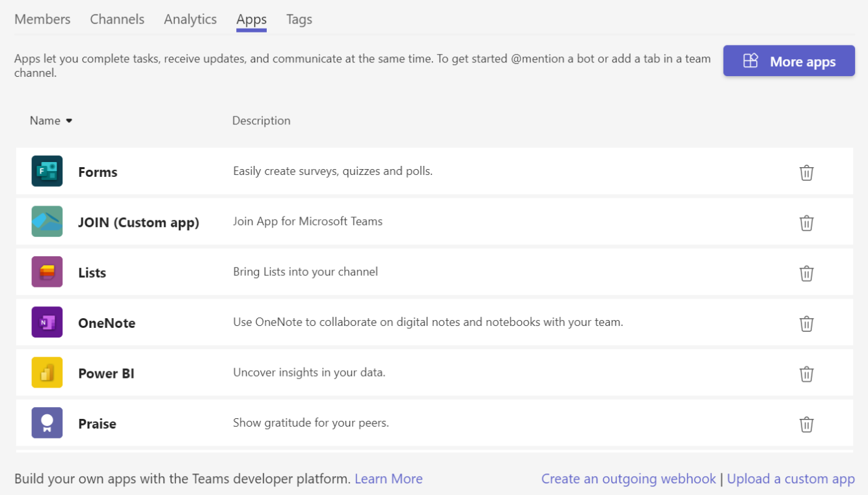Select the Lists app name
Image resolution: width=868 pixels, height=495 pixels.
(92, 273)
